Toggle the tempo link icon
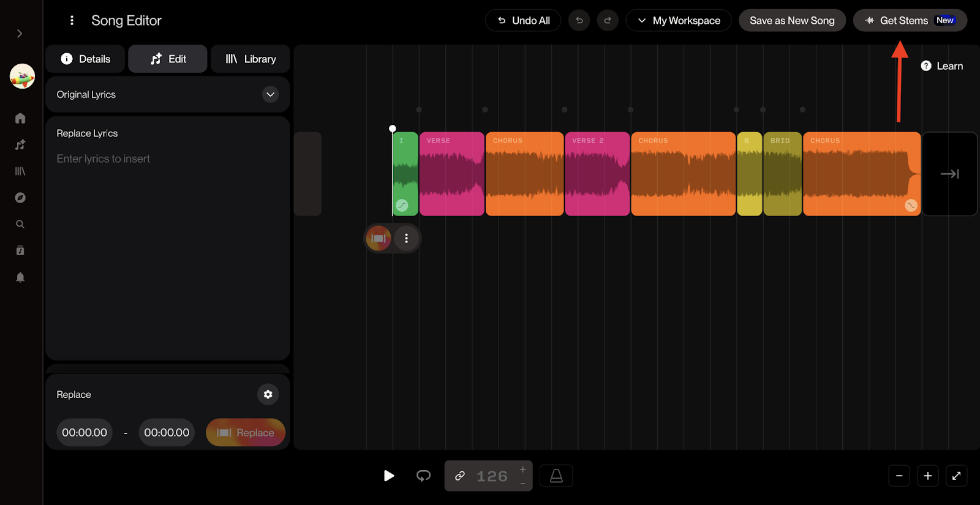 (460, 476)
